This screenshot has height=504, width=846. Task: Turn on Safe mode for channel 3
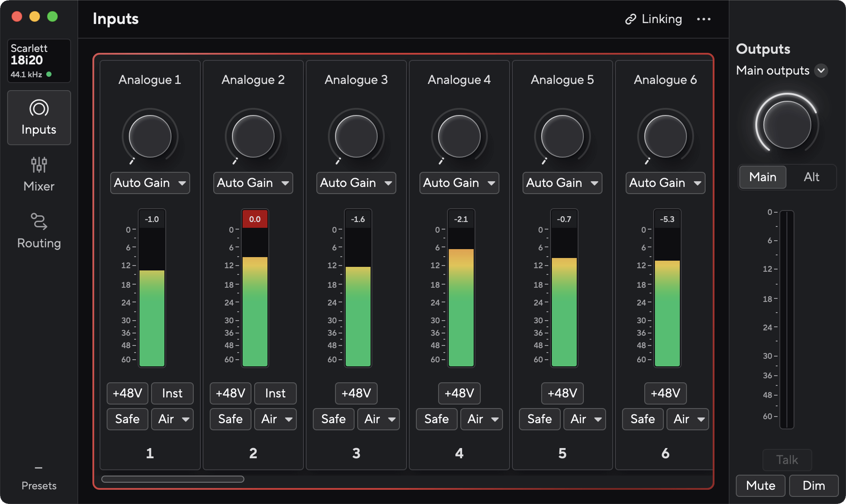tap(334, 419)
